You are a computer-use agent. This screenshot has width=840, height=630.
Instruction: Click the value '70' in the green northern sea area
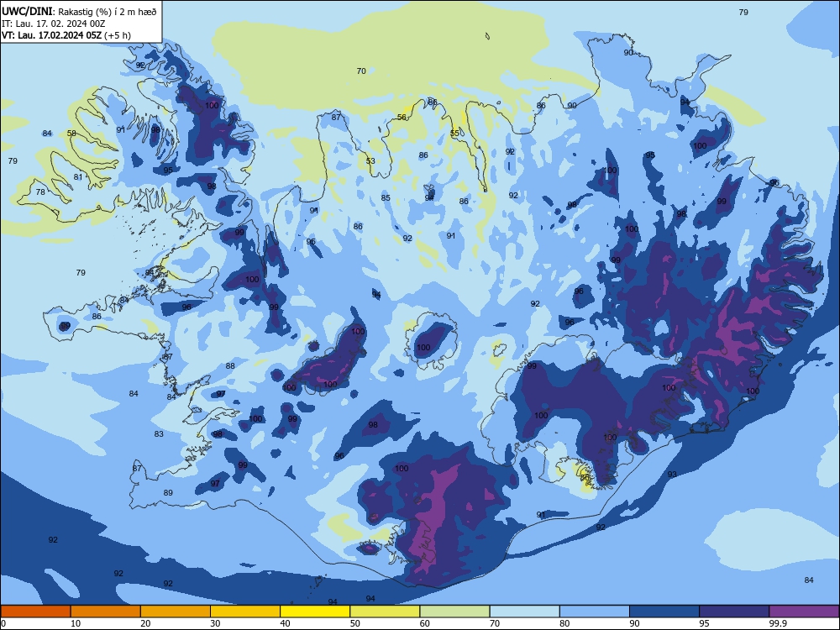(361, 71)
